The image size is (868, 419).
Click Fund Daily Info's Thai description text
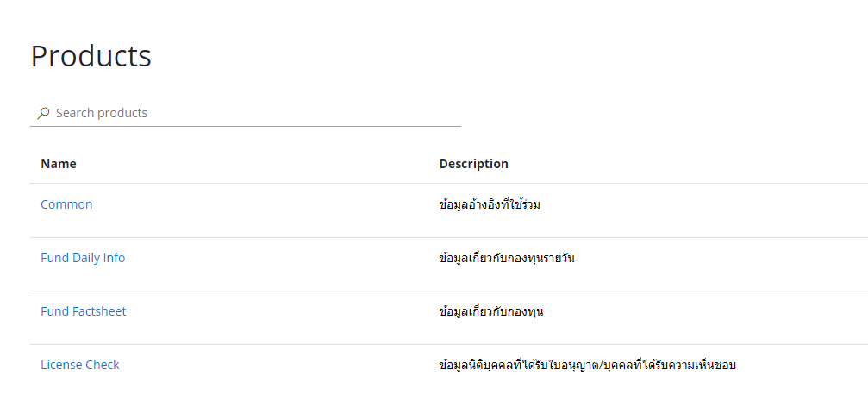pos(507,258)
